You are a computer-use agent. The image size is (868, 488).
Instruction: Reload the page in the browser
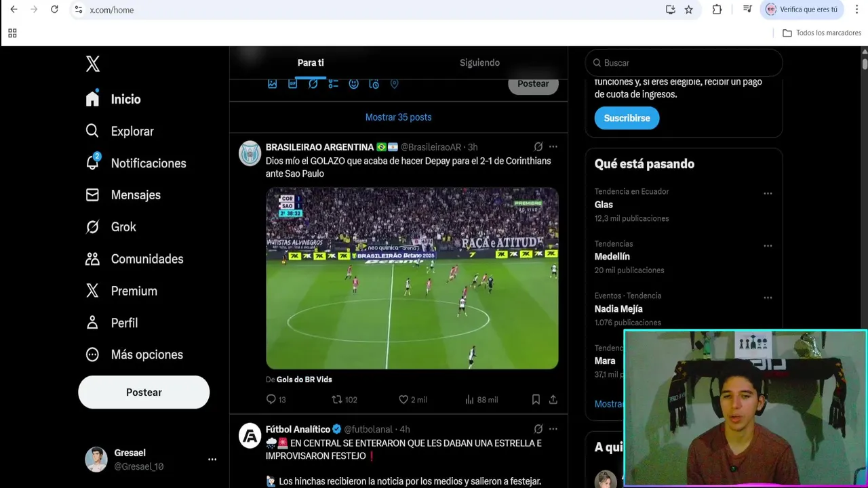54,9
